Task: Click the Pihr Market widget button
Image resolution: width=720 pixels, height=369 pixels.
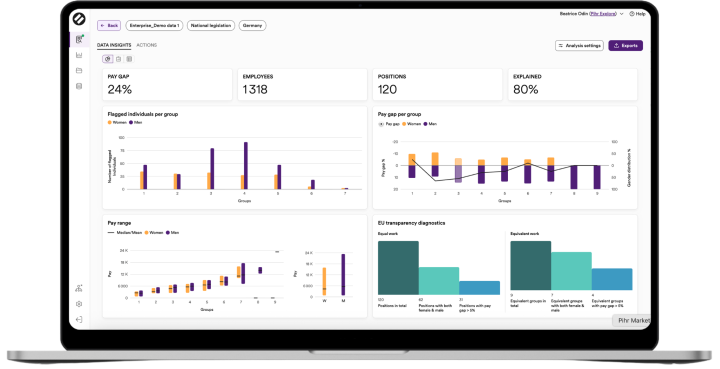Action: tap(632, 320)
